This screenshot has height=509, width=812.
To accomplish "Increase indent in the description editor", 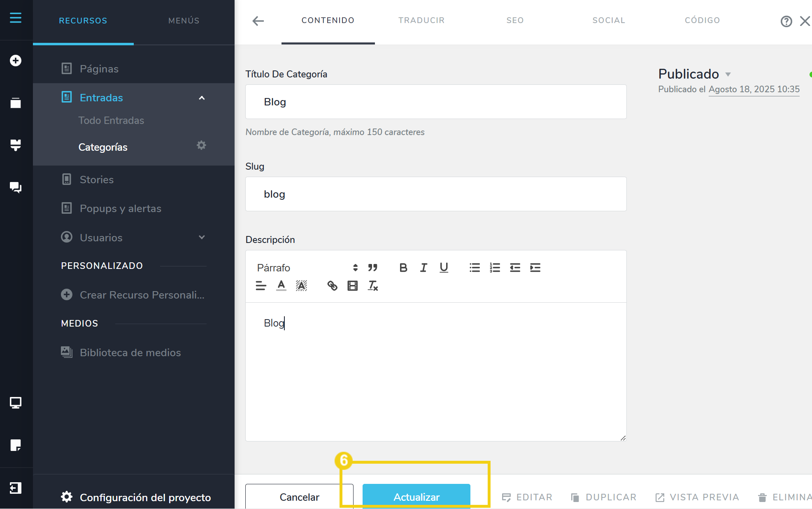I will 535,268.
